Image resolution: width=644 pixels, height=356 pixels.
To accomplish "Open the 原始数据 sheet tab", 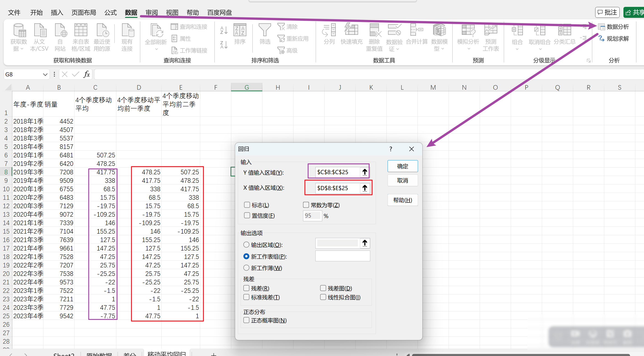I will (99, 354).
